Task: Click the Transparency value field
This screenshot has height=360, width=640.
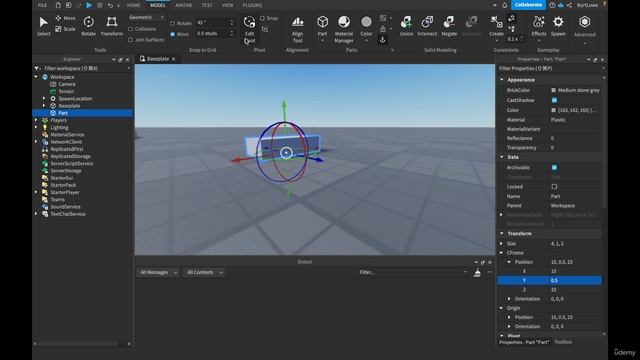Action: click(x=576, y=148)
